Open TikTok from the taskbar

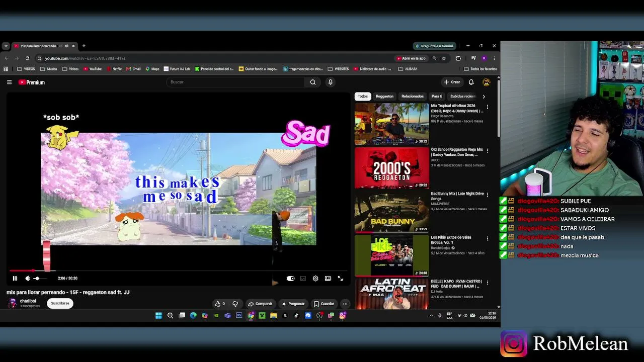click(x=296, y=316)
